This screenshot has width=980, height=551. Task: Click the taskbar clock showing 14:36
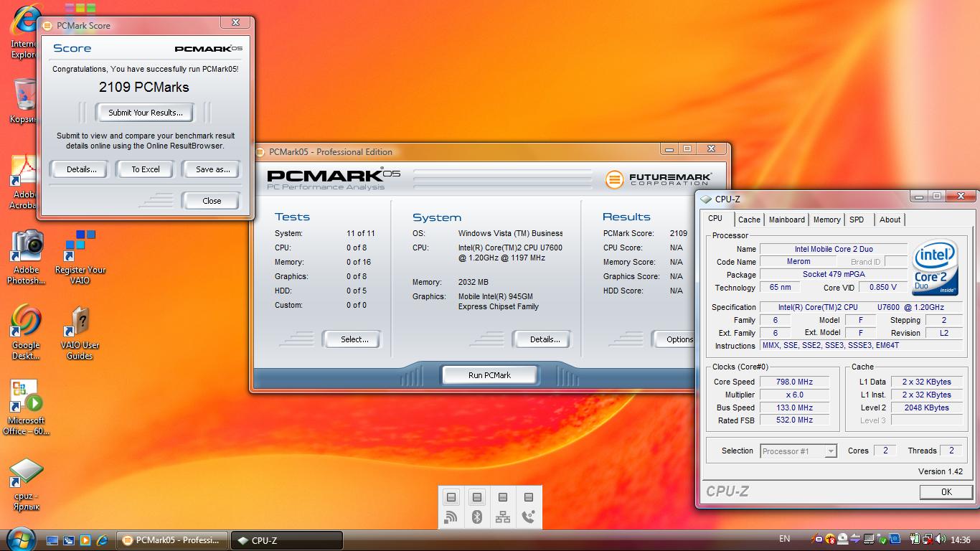(x=960, y=540)
